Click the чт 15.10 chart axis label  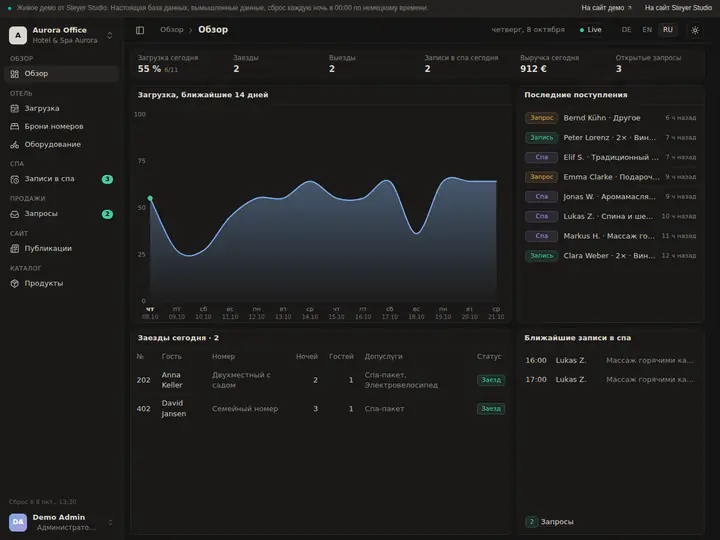[337, 313]
